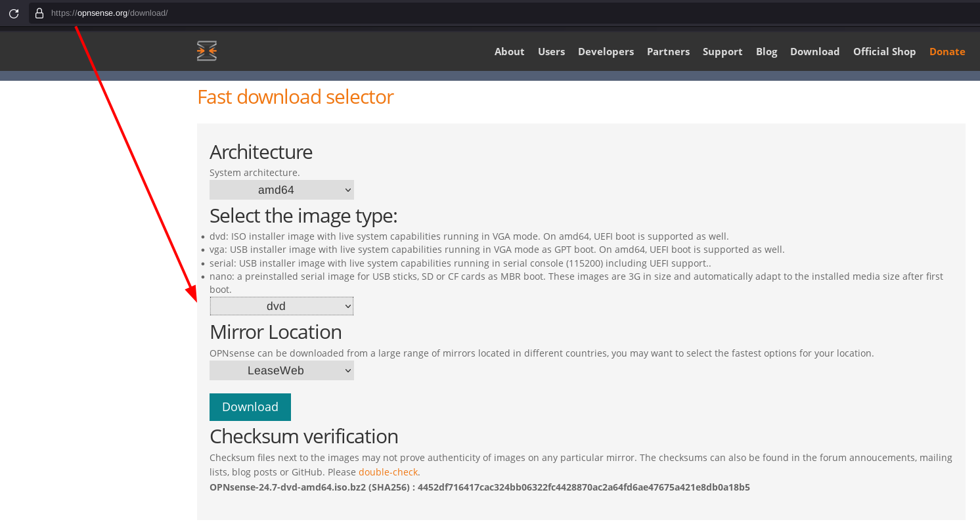Click the nano preinstalled image description line
Image resolution: width=980 pixels, height=528 pixels.
point(576,283)
